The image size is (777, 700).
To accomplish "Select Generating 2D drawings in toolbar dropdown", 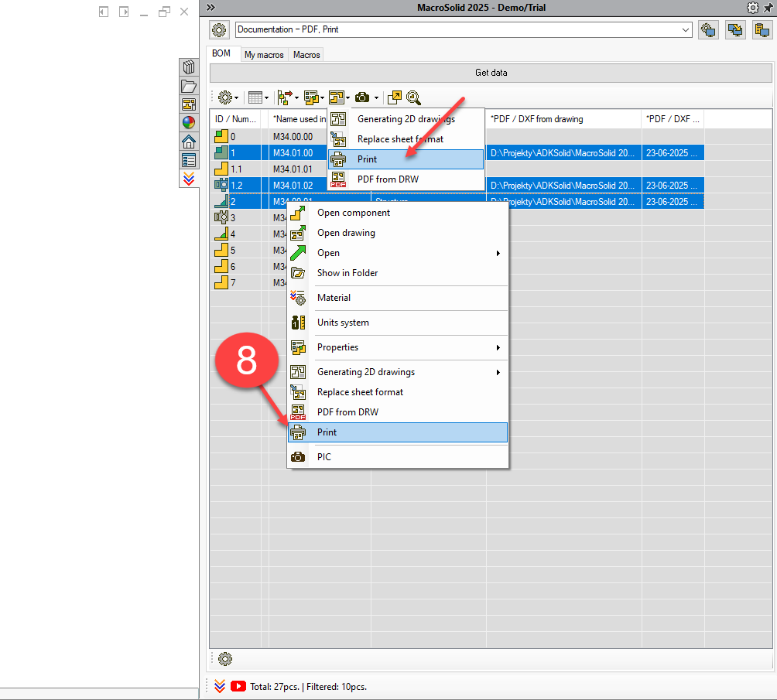I will 406,119.
